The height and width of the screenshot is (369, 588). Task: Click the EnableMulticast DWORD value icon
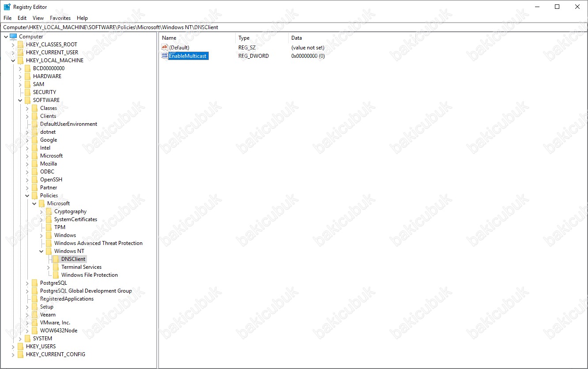165,56
